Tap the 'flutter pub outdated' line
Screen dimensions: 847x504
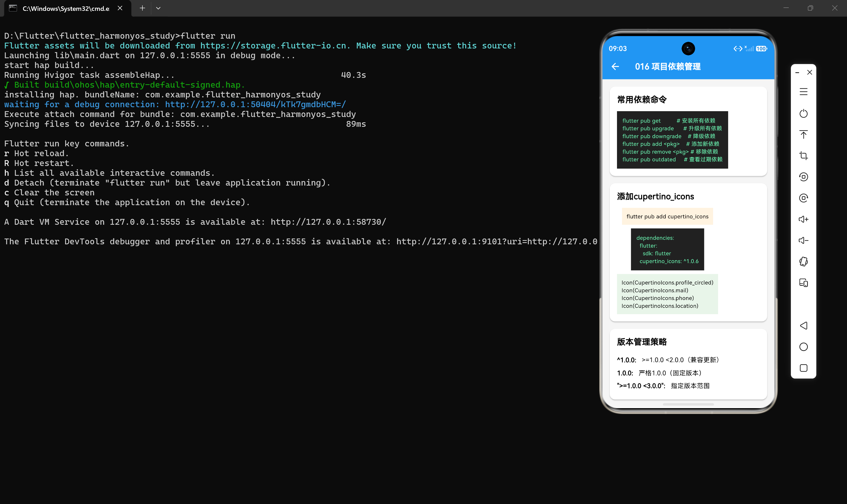tap(672, 160)
